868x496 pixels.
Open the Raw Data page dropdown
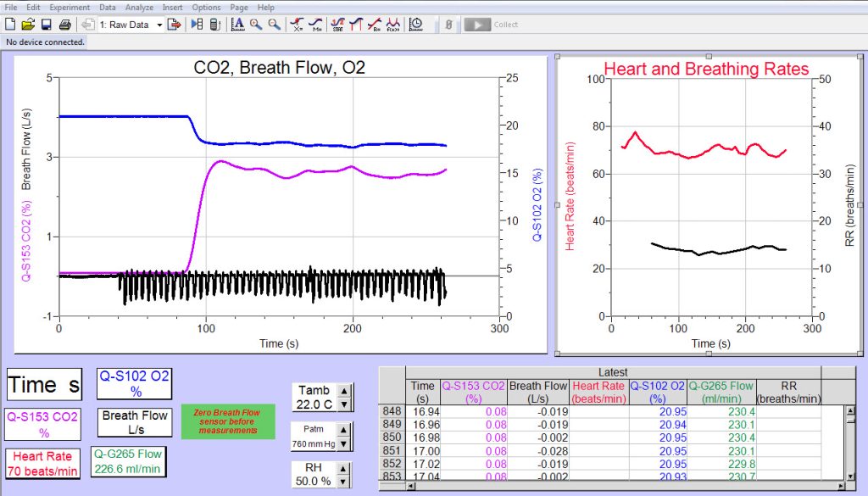click(161, 25)
